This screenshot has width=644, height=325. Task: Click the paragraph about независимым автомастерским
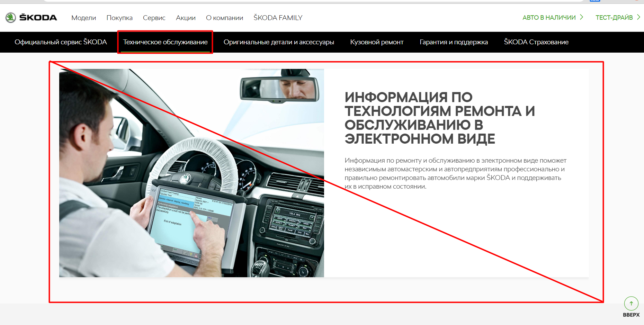tap(455, 173)
